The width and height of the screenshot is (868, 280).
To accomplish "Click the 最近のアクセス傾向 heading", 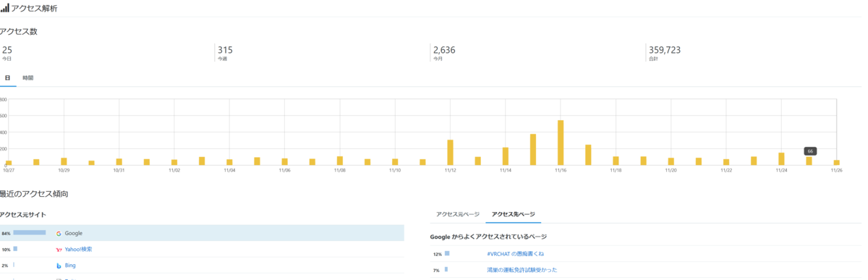I will tap(34, 194).
